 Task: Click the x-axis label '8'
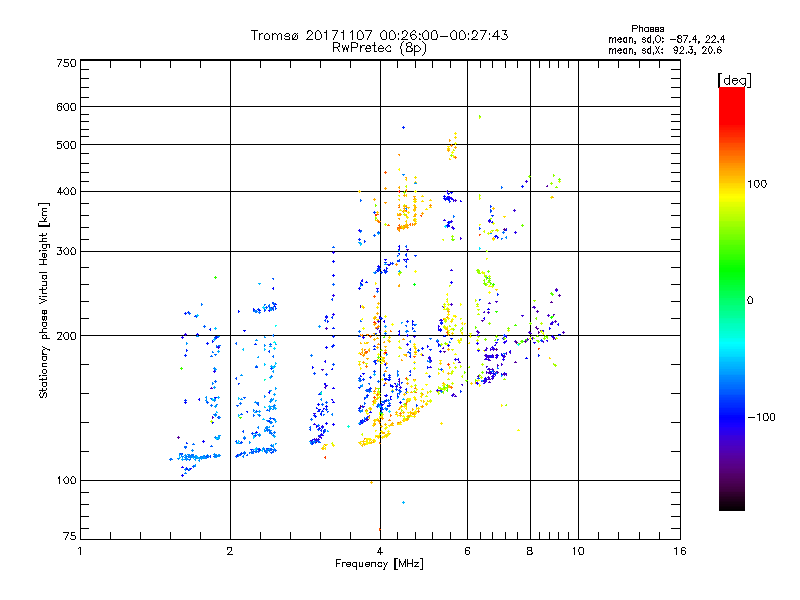tap(530, 551)
